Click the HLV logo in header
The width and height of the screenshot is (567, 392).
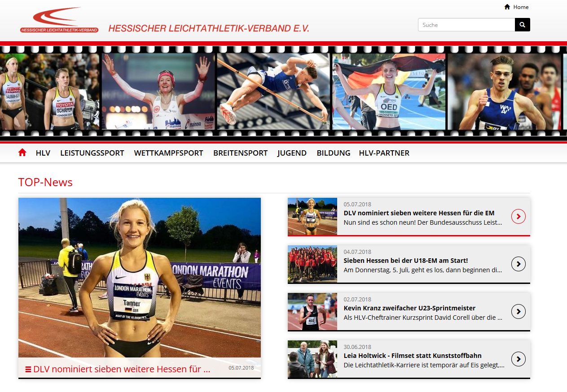[59, 20]
